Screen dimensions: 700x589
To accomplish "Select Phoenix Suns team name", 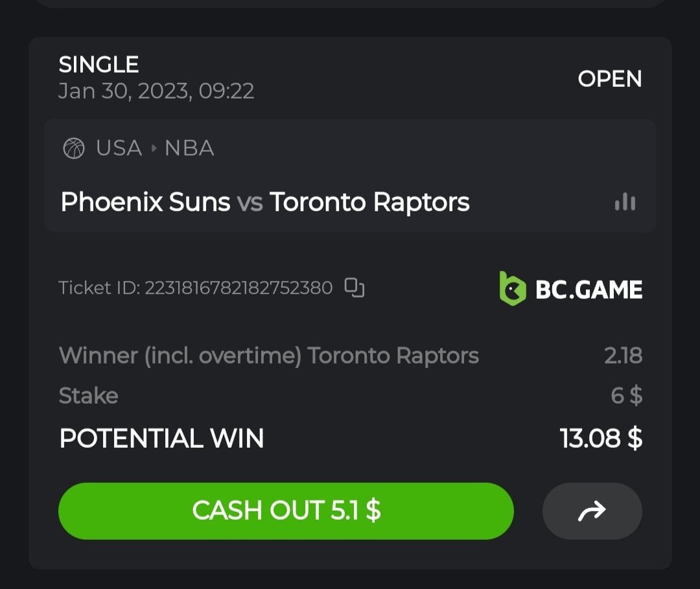I will tap(145, 202).
